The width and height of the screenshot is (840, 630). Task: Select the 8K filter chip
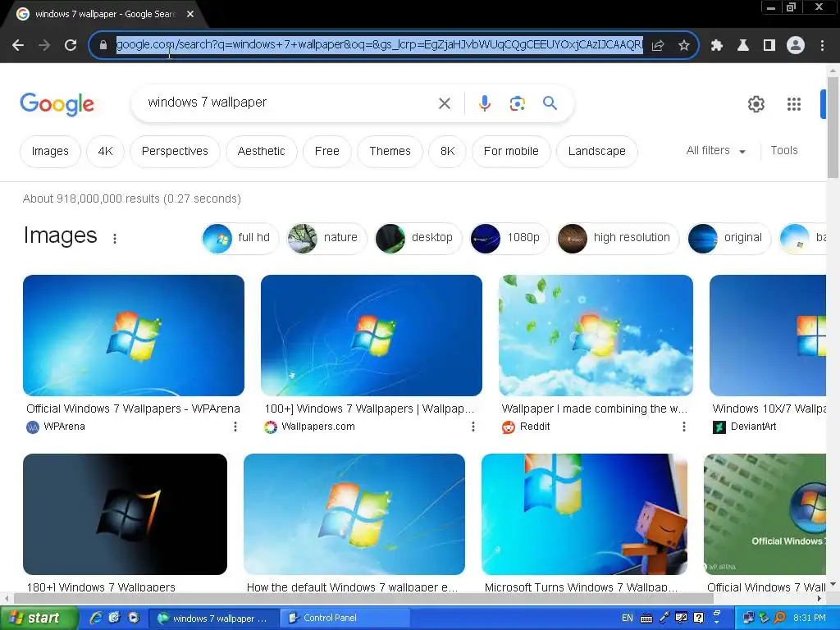(x=447, y=151)
